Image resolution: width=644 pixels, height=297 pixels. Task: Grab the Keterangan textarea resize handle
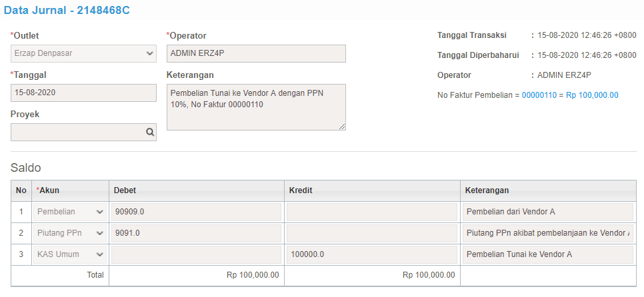point(342,127)
